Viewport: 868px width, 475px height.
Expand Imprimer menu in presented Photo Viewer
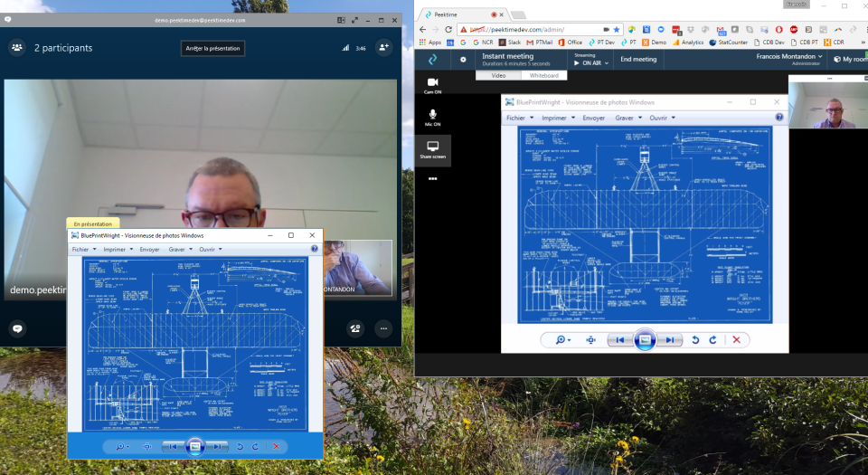coord(118,250)
